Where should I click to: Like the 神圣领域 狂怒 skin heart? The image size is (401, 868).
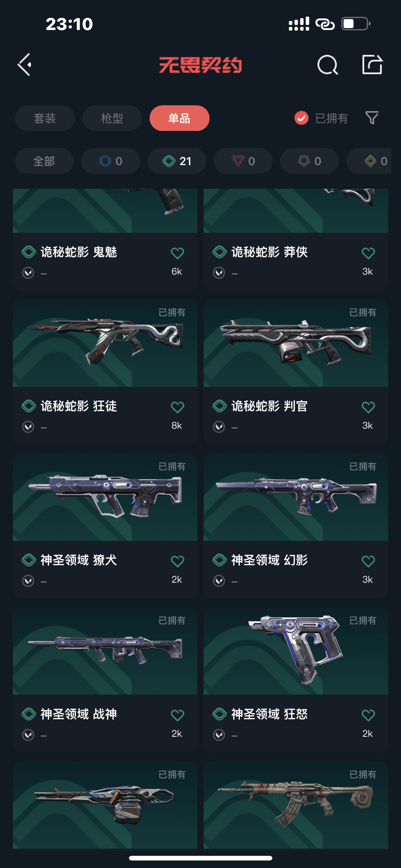(x=368, y=715)
